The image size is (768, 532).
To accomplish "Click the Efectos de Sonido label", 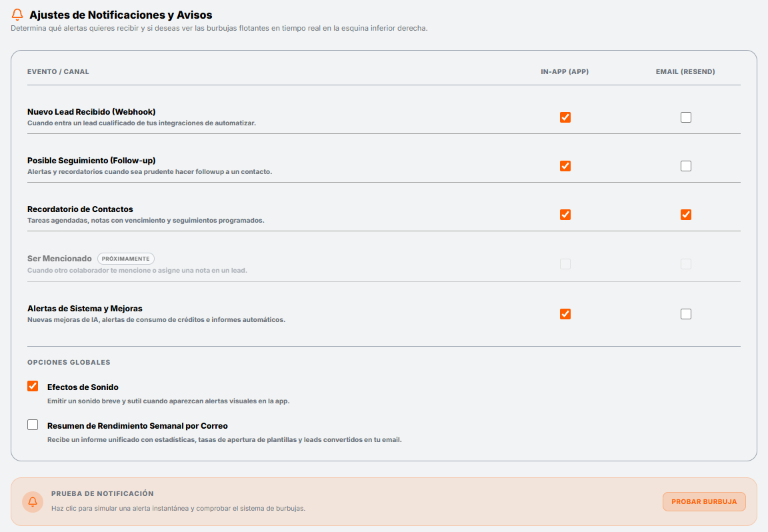I will coord(83,387).
